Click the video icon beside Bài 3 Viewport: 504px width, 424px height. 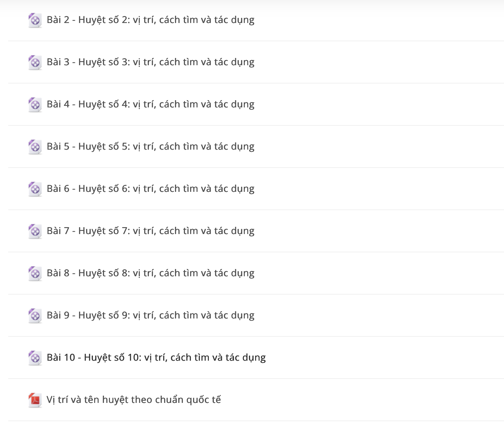click(35, 63)
